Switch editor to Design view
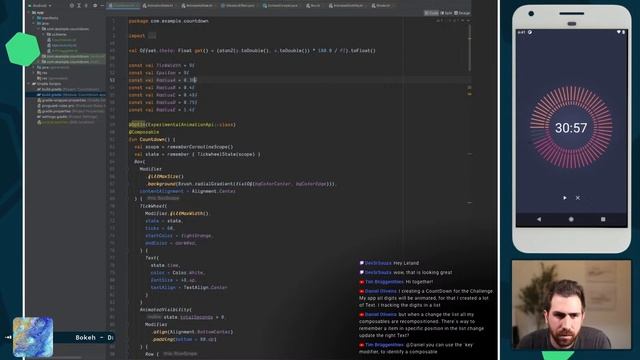Image resolution: width=640 pixels, height=360 pixels. [x=462, y=13]
